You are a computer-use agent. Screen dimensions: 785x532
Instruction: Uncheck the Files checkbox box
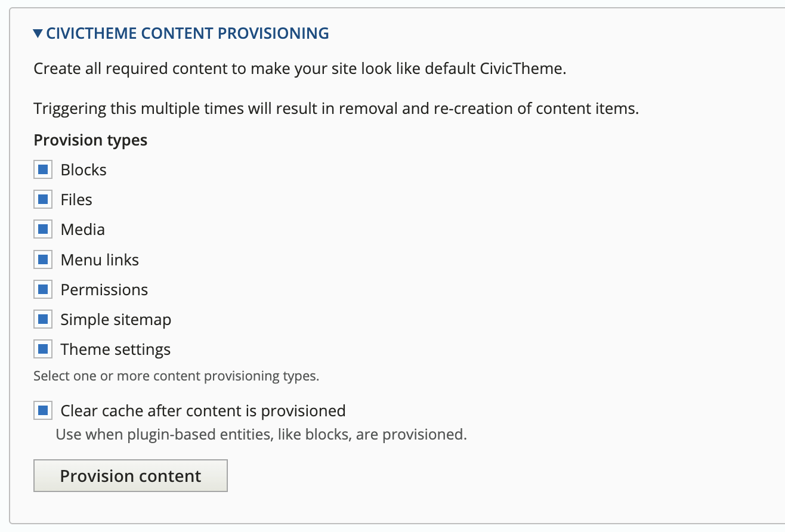coord(43,200)
